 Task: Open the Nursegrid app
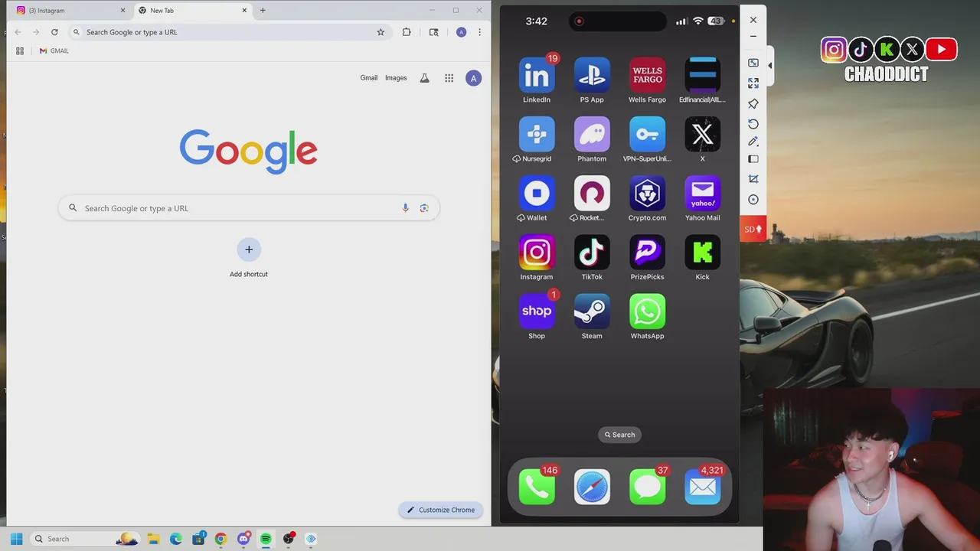click(537, 135)
